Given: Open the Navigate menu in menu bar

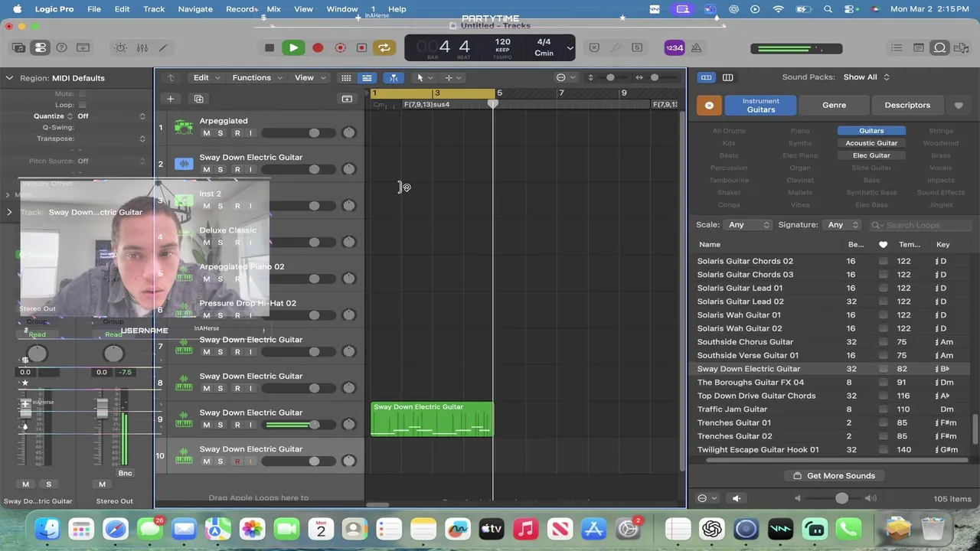Looking at the screenshot, I should 195,9.
